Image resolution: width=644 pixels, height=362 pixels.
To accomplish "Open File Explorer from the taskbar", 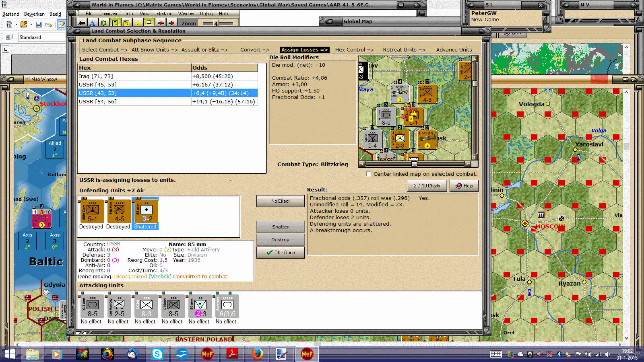I will point(33,354).
